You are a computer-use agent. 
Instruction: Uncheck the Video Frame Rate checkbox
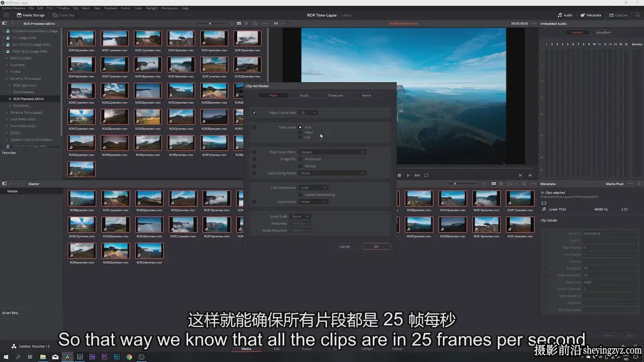click(254, 113)
